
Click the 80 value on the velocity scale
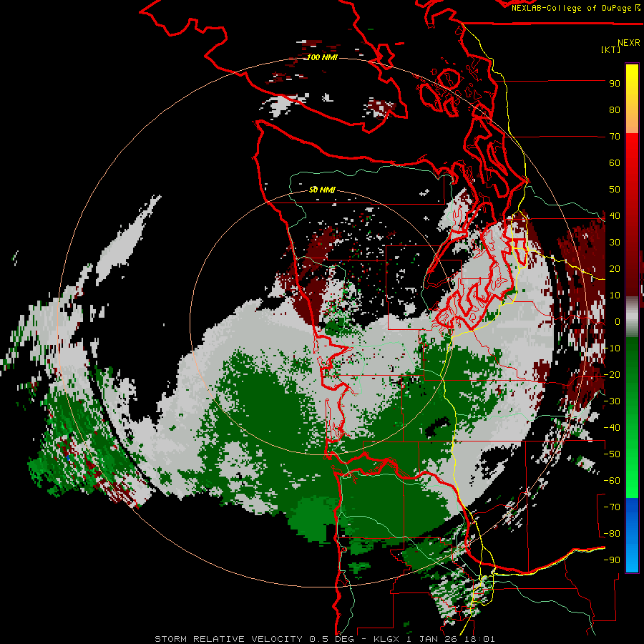pyautogui.click(x=615, y=109)
